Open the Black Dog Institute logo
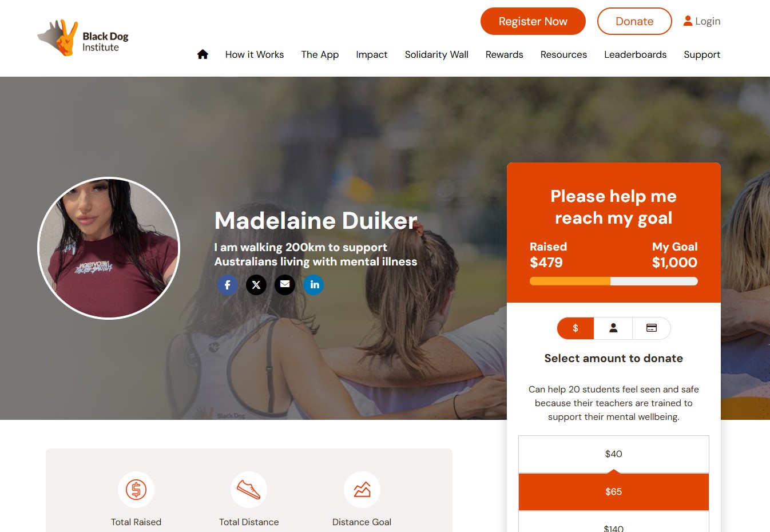 (x=83, y=38)
